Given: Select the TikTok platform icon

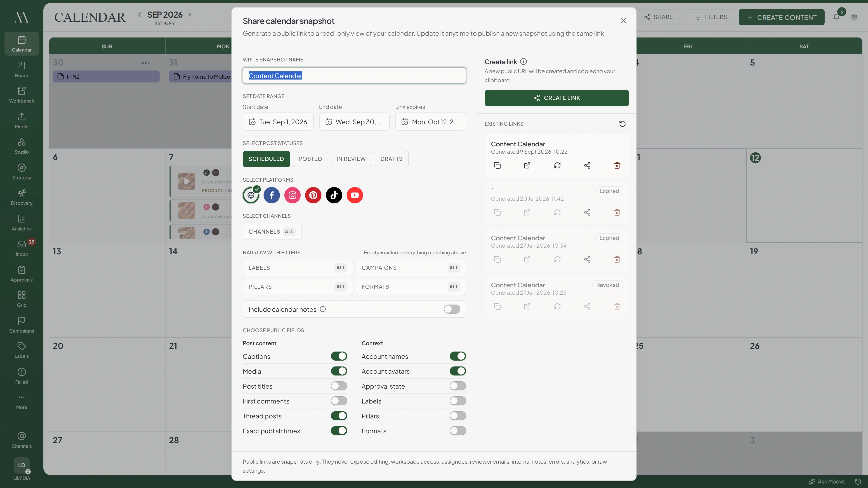Looking at the screenshot, I should click(334, 195).
